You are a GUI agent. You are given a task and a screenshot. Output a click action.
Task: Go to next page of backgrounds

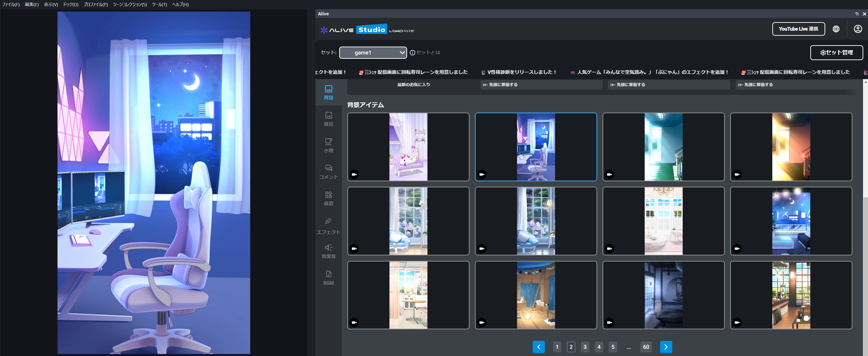pos(665,347)
